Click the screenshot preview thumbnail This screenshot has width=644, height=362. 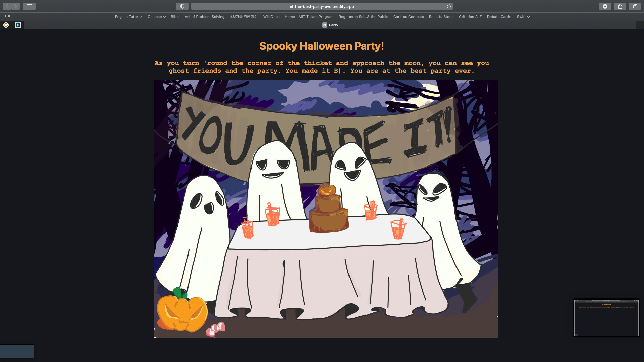click(x=606, y=317)
